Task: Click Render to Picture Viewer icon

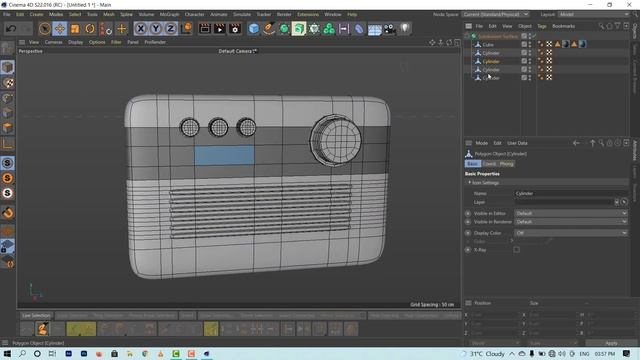Action: click(x=220, y=29)
